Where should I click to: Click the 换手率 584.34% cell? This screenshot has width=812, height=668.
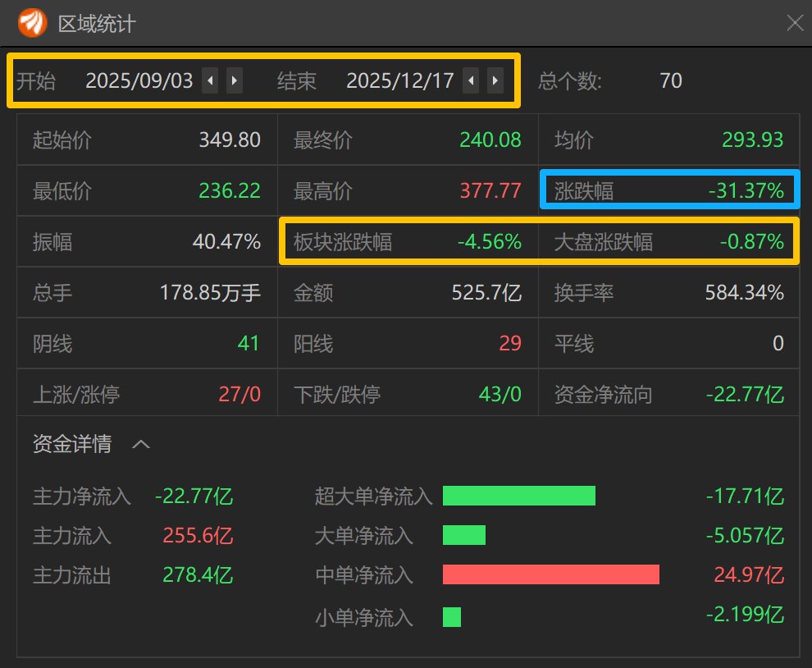pyautogui.click(x=668, y=292)
